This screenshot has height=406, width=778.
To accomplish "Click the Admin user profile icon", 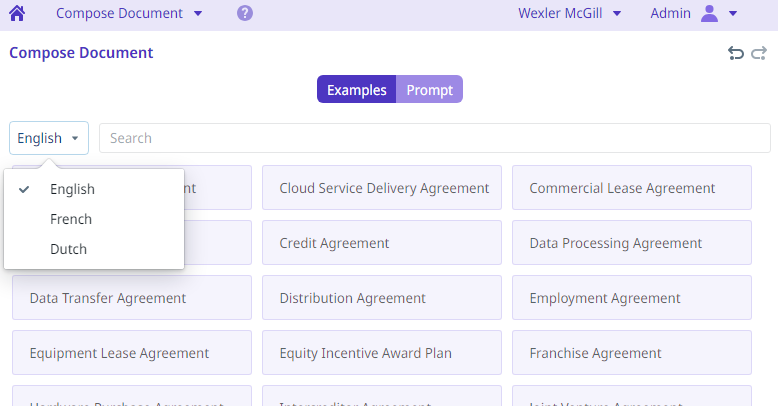I will 710,14.
